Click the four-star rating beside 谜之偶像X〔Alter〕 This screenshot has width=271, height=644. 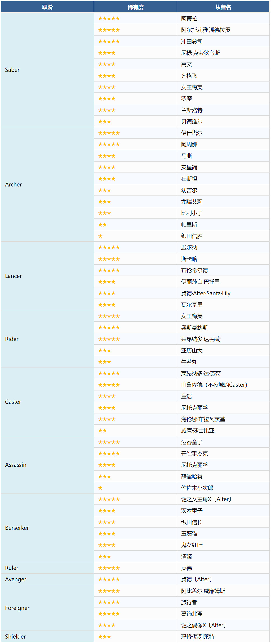point(107,625)
